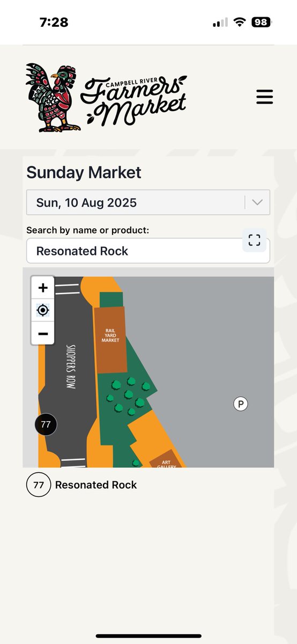This screenshot has width=297, height=644.
Task: Focus the vendor search field
Action: coord(148,251)
